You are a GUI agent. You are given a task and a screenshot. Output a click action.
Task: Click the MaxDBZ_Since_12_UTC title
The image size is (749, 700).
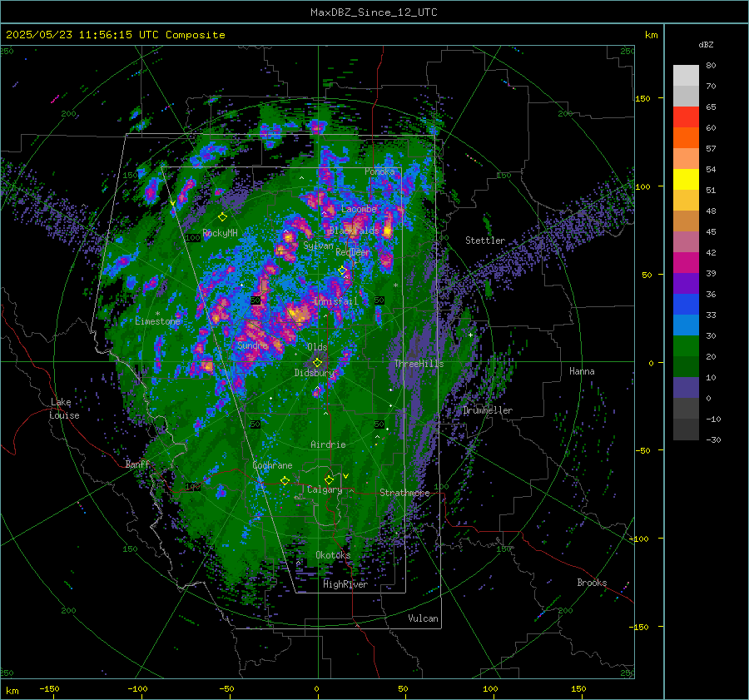pyautogui.click(x=374, y=12)
